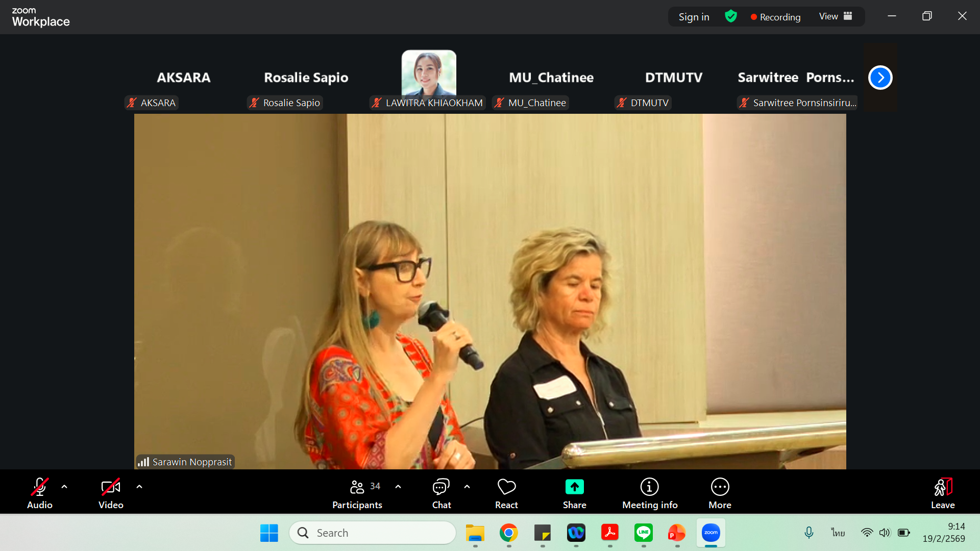Viewport: 980px width, 551px height.
Task: Click the Windows taskbar Search box
Action: pos(373,533)
